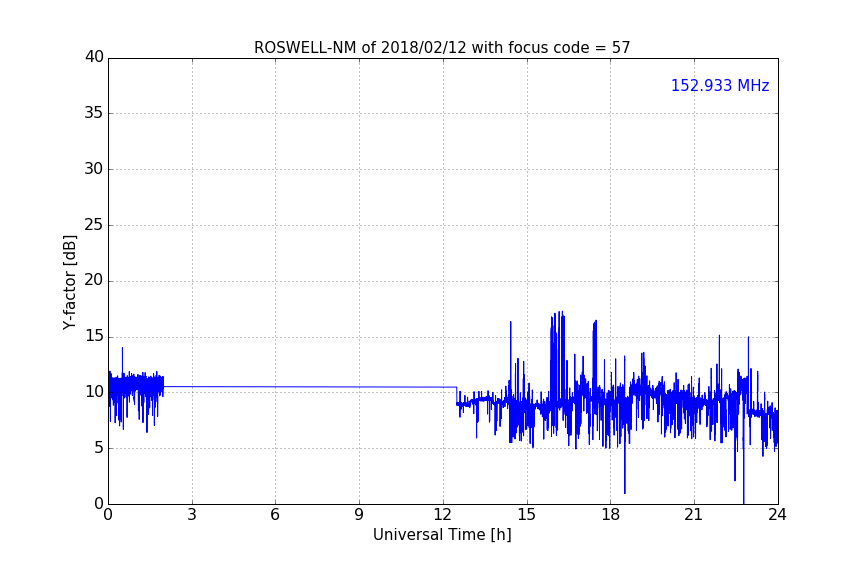Click the y-axis tick label '35'
This screenshot has height=576, width=864.
(94, 113)
